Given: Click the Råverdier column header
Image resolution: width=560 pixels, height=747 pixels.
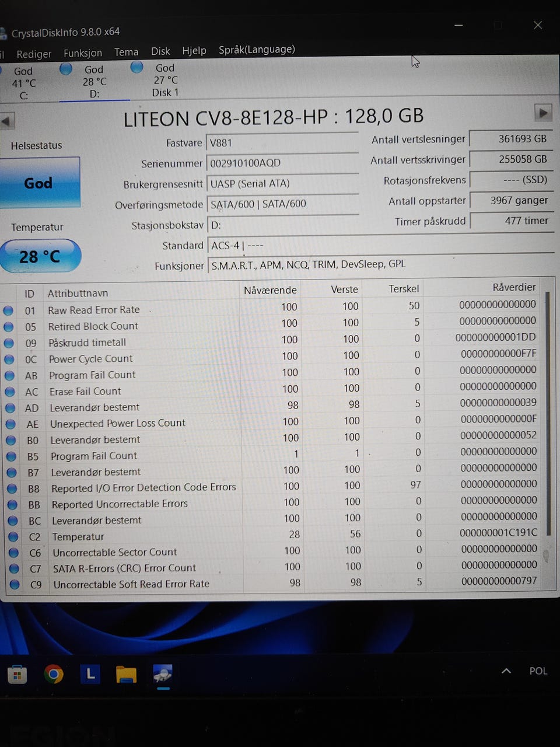Looking at the screenshot, I should [x=514, y=287].
